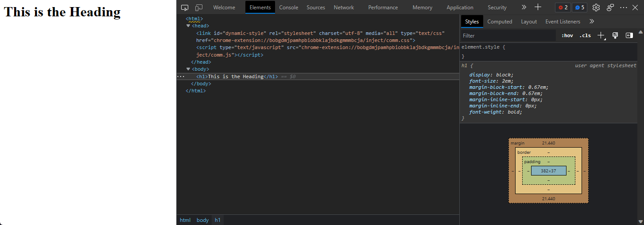
Task: Collapse the body element node
Action: coord(188,69)
